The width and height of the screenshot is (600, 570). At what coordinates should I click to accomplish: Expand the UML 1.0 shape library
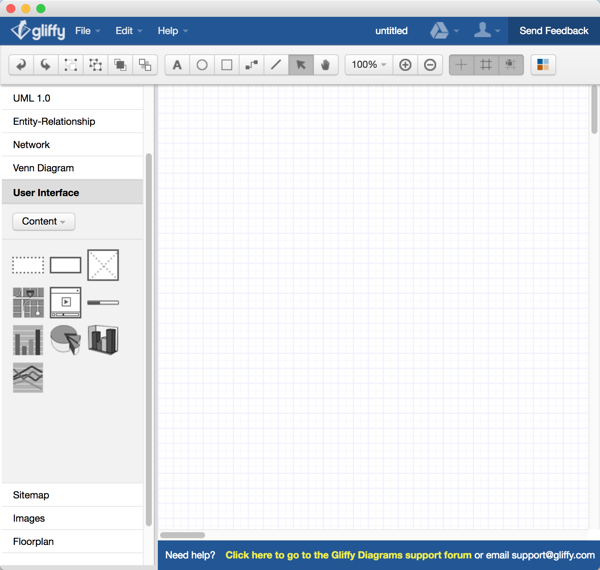tap(72, 98)
